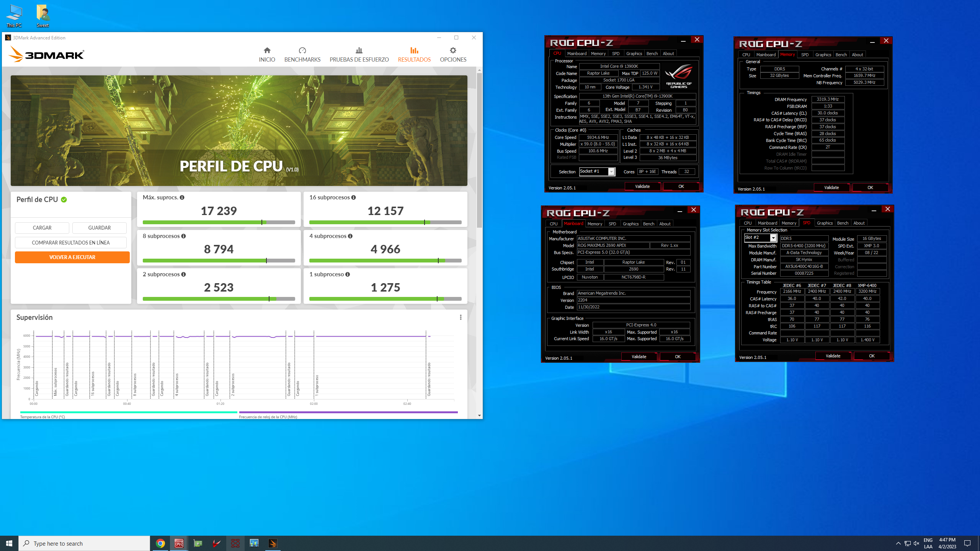Click COMPARAR RESULTADOS EN LÍNEA

point(71,243)
